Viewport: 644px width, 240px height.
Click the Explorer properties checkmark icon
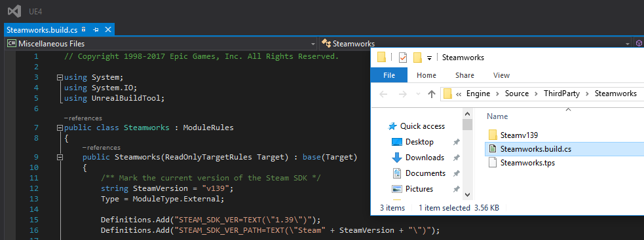[403, 58]
